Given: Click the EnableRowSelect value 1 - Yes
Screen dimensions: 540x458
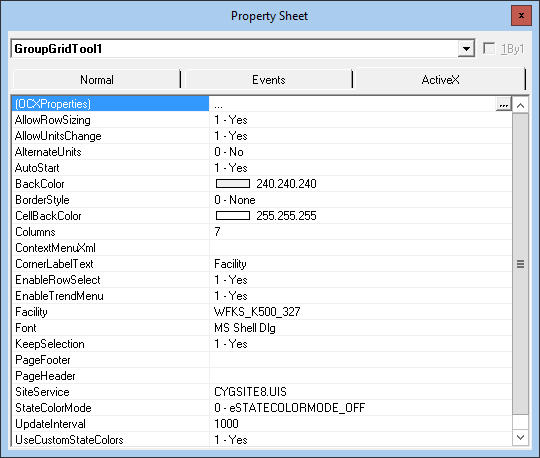Looking at the screenshot, I should tap(231, 280).
